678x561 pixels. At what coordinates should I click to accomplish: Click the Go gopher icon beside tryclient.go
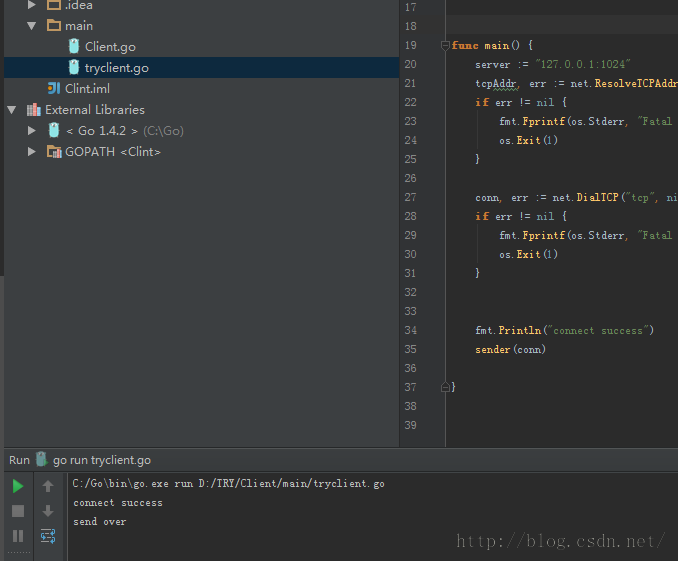[74, 67]
